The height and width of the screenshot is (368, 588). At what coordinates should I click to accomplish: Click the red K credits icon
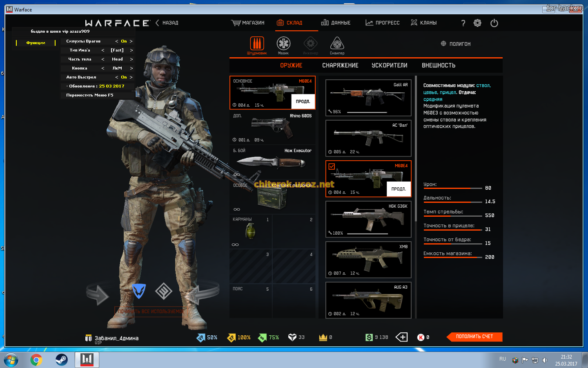click(421, 337)
